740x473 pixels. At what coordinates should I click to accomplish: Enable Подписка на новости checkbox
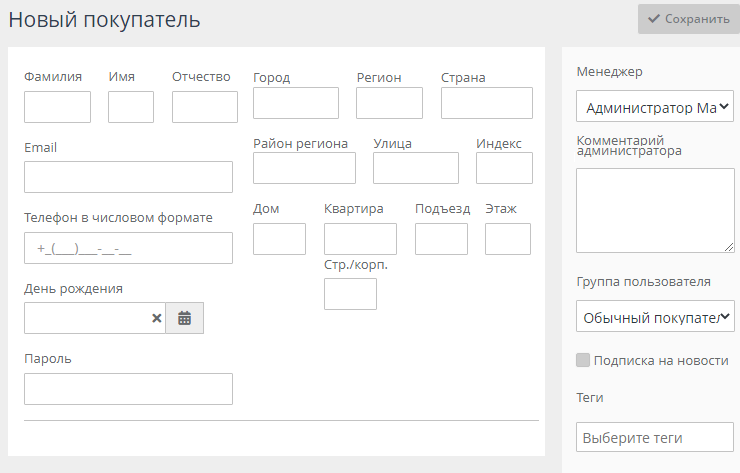pyautogui.click(x=583, y=360)
